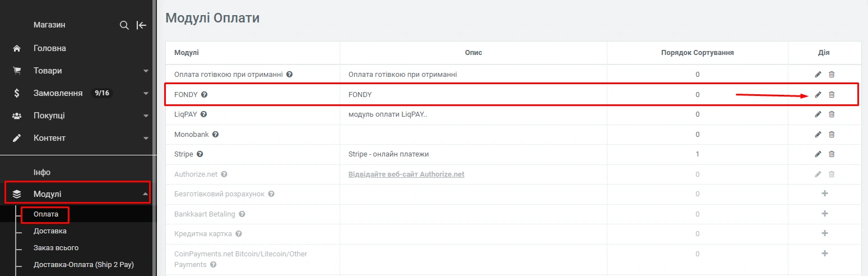Edit Оплата готівкою при отриманні module
868x276 pixels.
818,74
